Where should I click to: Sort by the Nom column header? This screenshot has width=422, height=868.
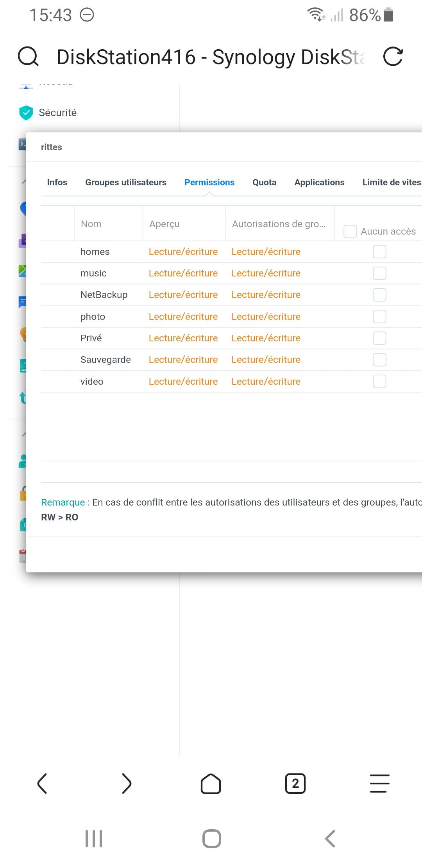click(x=109, y=224)
